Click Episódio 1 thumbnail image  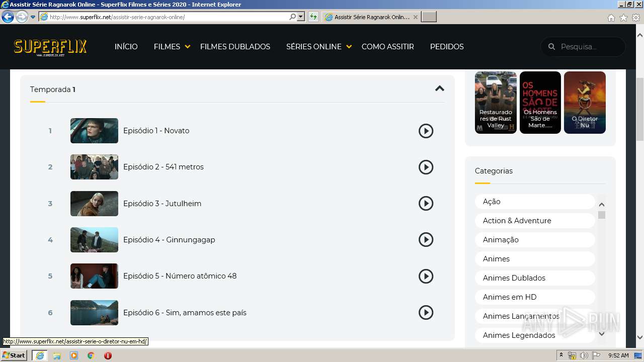pos(94,131)
